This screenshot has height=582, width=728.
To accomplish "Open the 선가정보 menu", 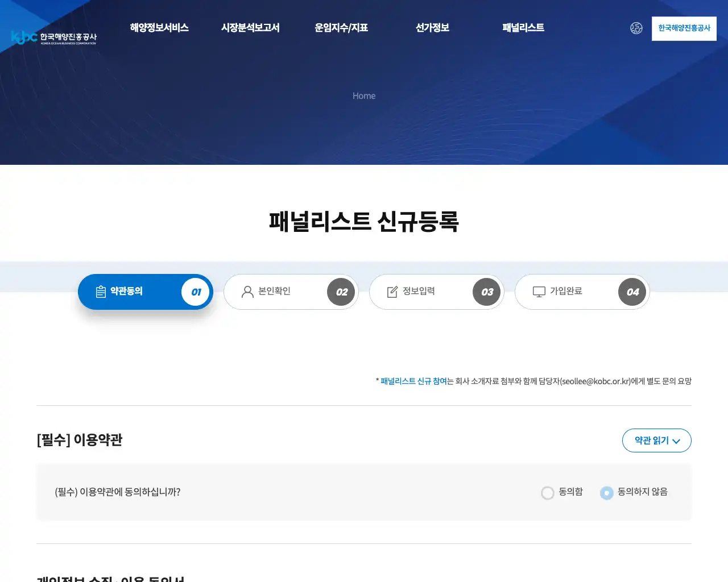I will click(x=432, y=28).
